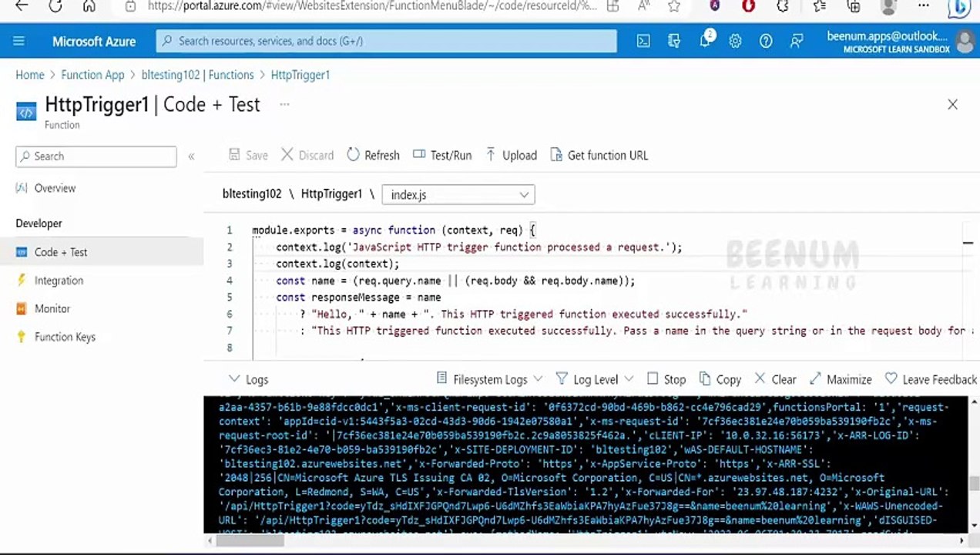Image resolution: width=980 pixels, height=555 pixels.
Task: Open the browser more options ellipsis
Action: (x=924, y=6)
